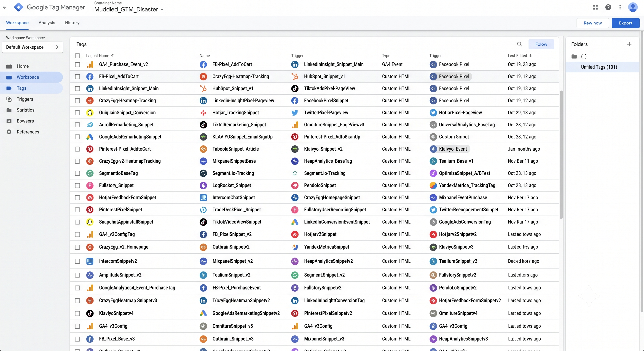Sort by Last Edited column header

(x=520, y=56)
